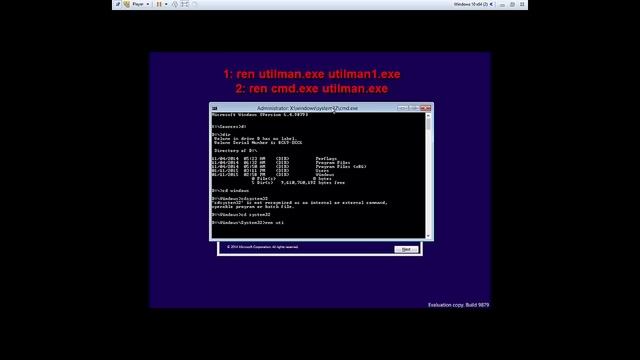Click the Microsoft Corporation copyright text
Screen dimensions: 640x360
(262, 247)
